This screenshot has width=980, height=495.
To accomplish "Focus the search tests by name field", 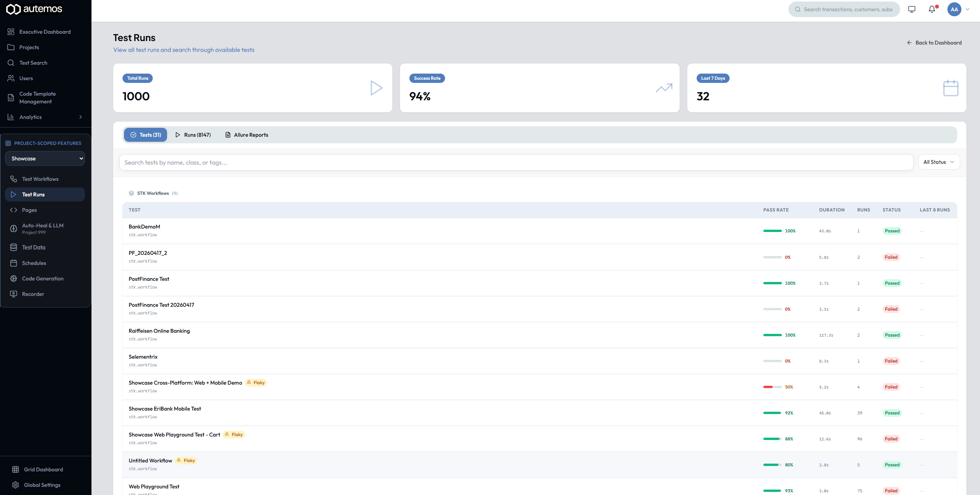I will pos(516,162).
